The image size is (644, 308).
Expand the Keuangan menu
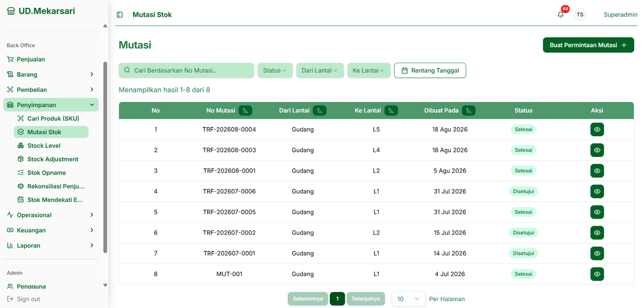(x=51, y=230)
